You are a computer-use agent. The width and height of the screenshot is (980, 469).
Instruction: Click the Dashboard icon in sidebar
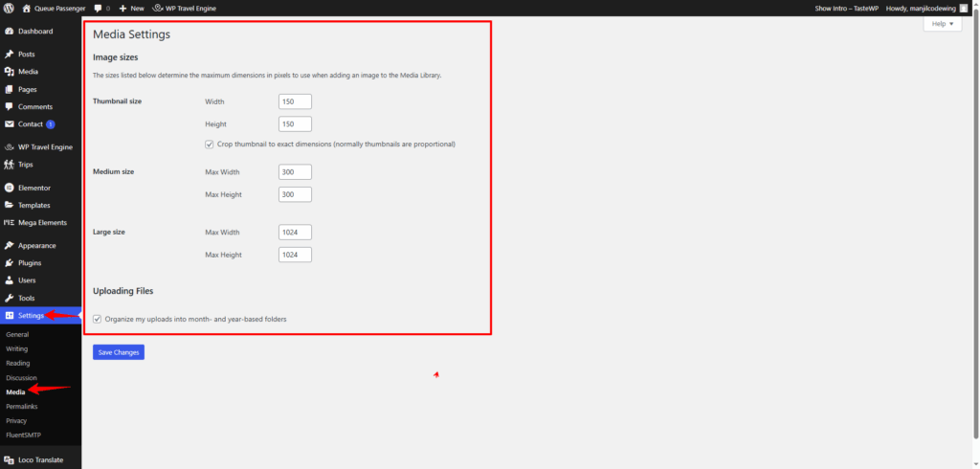point(9,32)
